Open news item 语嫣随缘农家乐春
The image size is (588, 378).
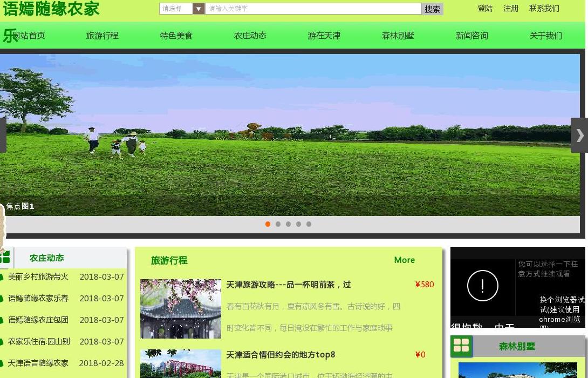tap(38, 299)
